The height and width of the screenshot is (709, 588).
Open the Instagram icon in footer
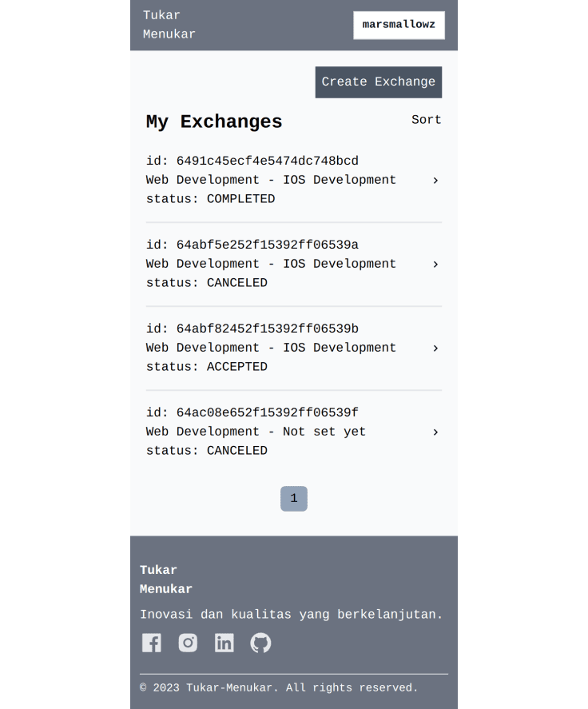coord(188,643)
